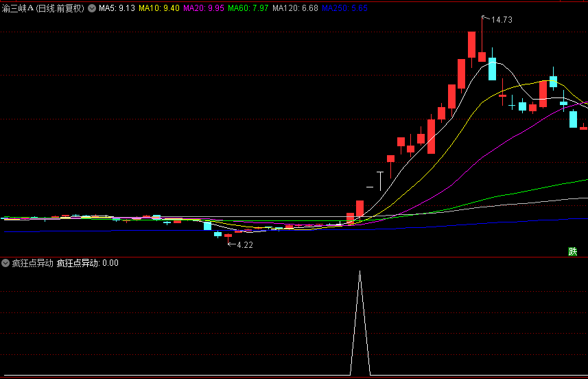
Task: Click the blue MA250 label
Action: 344,9
